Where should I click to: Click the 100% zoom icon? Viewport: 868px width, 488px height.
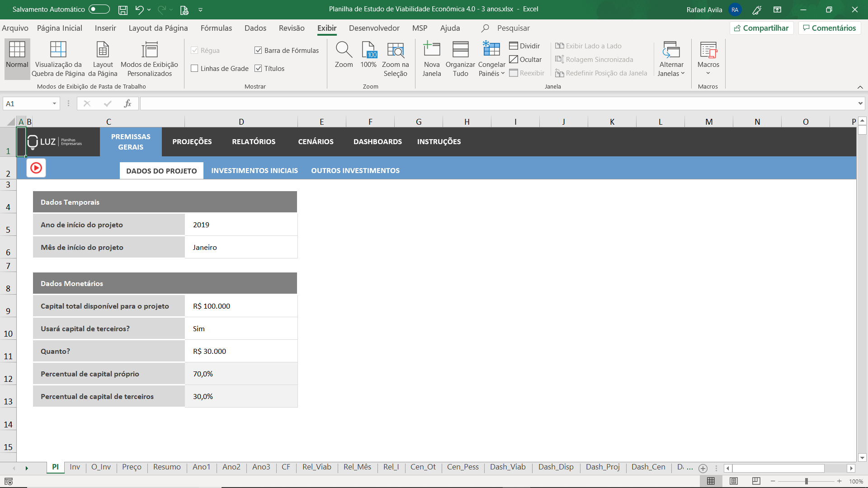(368, 50)
